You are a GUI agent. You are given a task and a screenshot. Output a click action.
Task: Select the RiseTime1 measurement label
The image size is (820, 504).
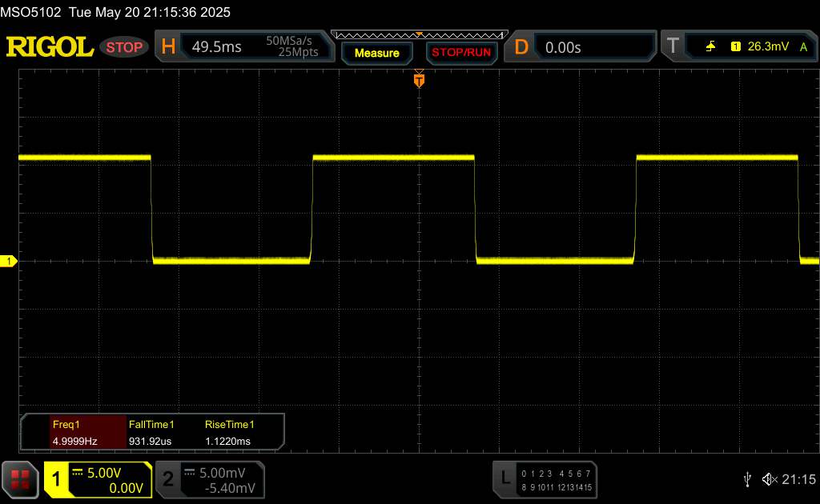[230, 425]
